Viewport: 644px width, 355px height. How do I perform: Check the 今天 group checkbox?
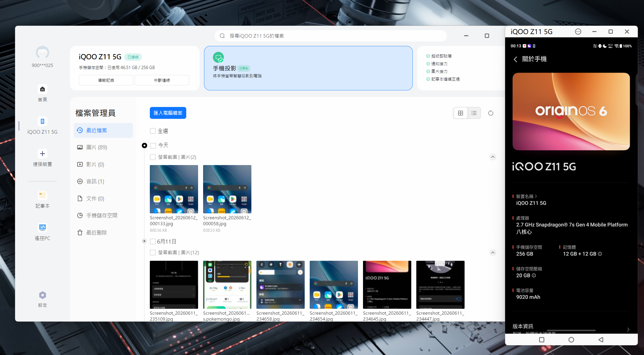[x=153, y=145]
